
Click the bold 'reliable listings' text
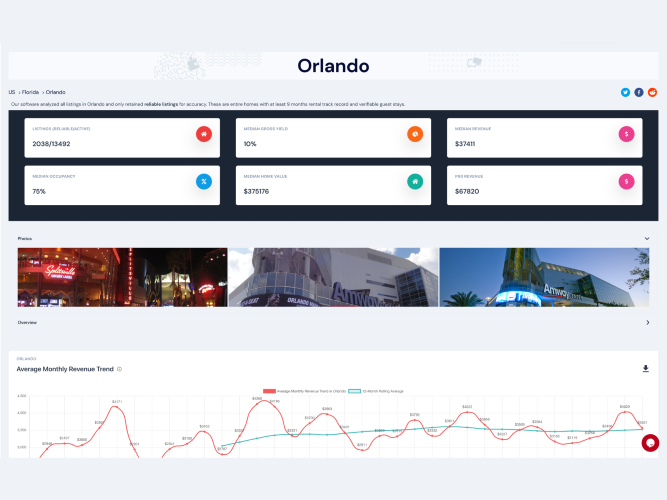(161, 104)
